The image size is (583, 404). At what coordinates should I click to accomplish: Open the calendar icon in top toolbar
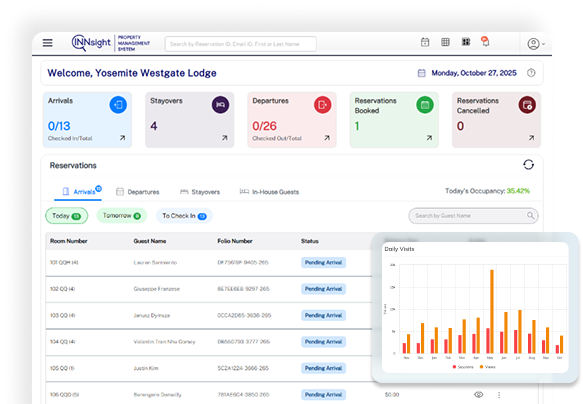tap(425, 42)
